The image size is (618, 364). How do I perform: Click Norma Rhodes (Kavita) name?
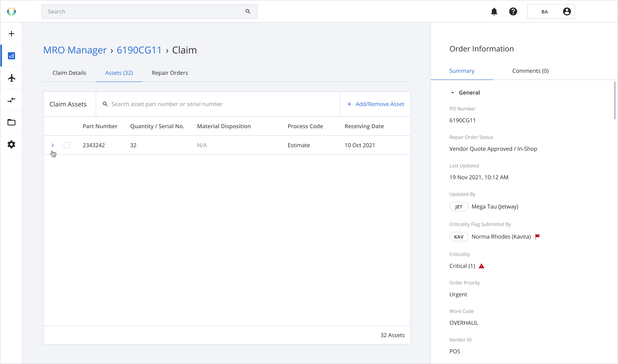pyautogui.click(x=501, y=236)
